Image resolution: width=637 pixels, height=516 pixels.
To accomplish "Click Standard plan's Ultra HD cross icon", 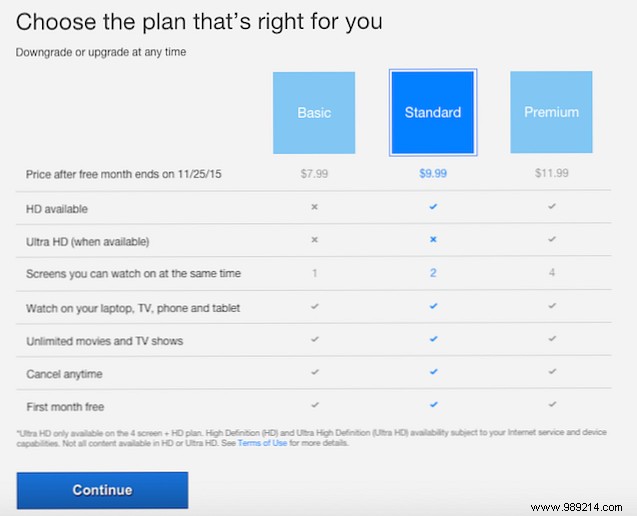I will tap(432, 241).
